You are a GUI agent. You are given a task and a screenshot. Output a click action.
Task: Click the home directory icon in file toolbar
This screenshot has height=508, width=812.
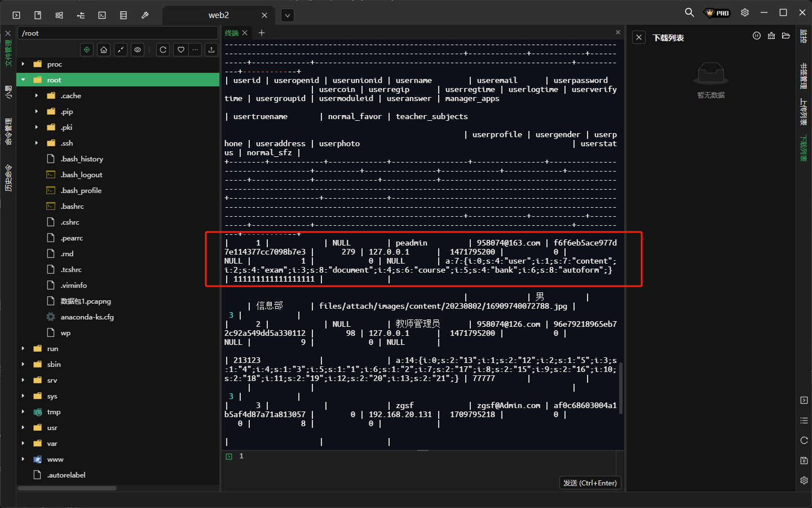coord(104,50)
